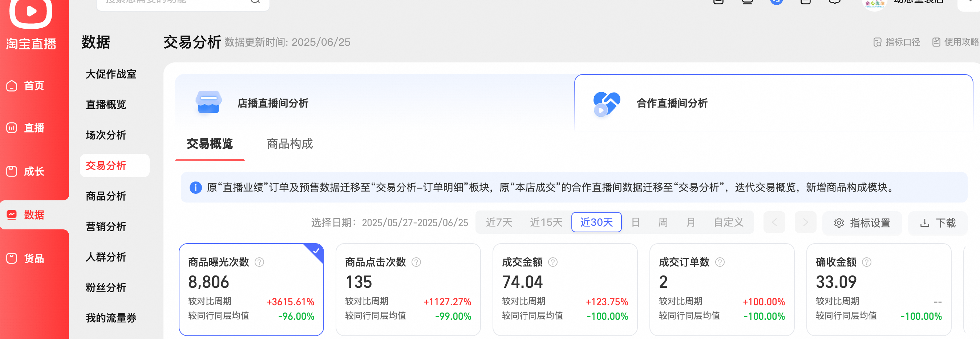Click the 数据 section heading
The image size is (980, 339).
point(96,42)
